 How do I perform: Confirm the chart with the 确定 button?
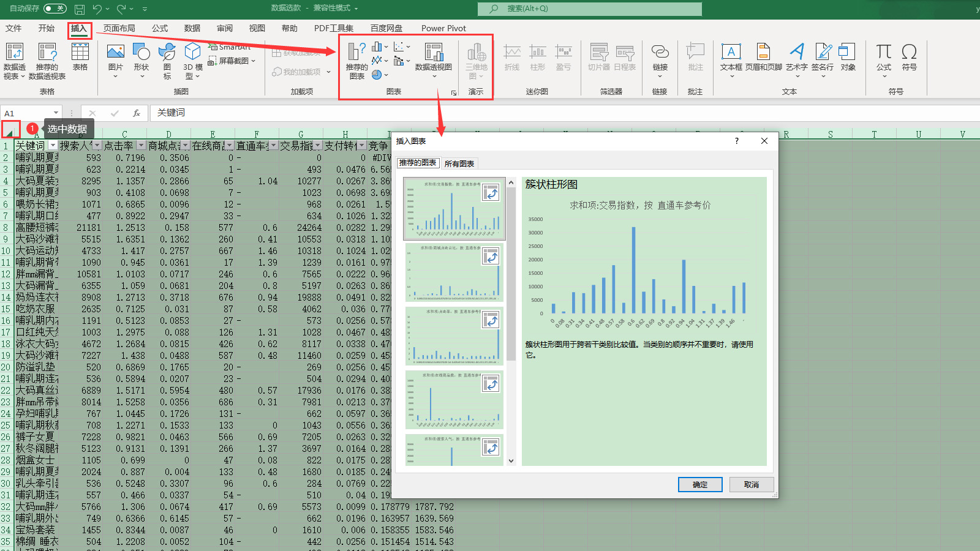click(x=699, y=484)
